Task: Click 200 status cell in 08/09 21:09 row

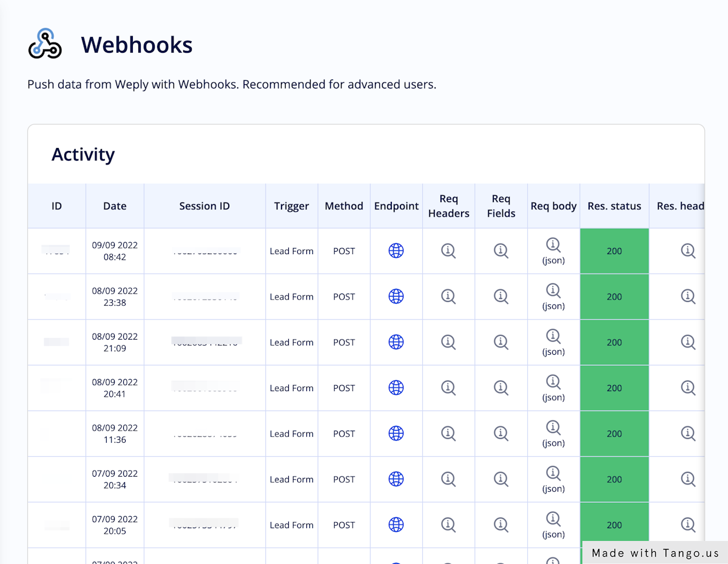Action: (615, 342)
